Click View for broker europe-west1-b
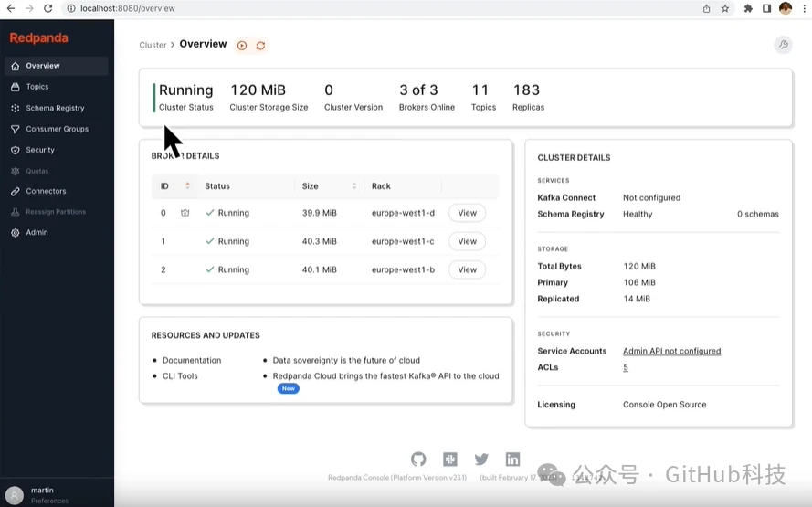 point(467,269)
